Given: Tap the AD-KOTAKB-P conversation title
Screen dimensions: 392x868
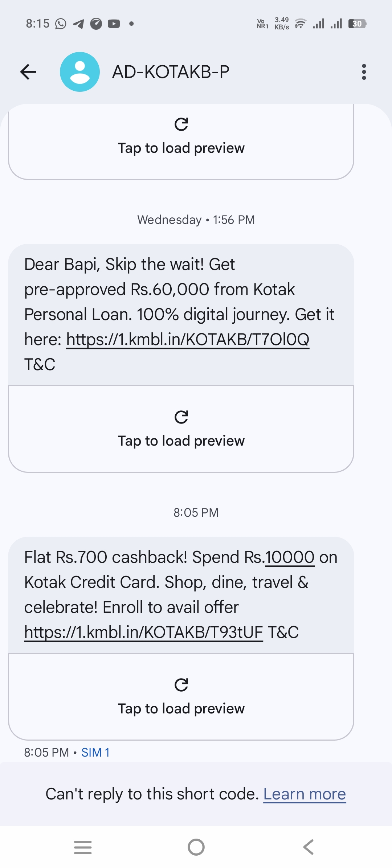Looking at the screenshot, I should tap(171, 72).
